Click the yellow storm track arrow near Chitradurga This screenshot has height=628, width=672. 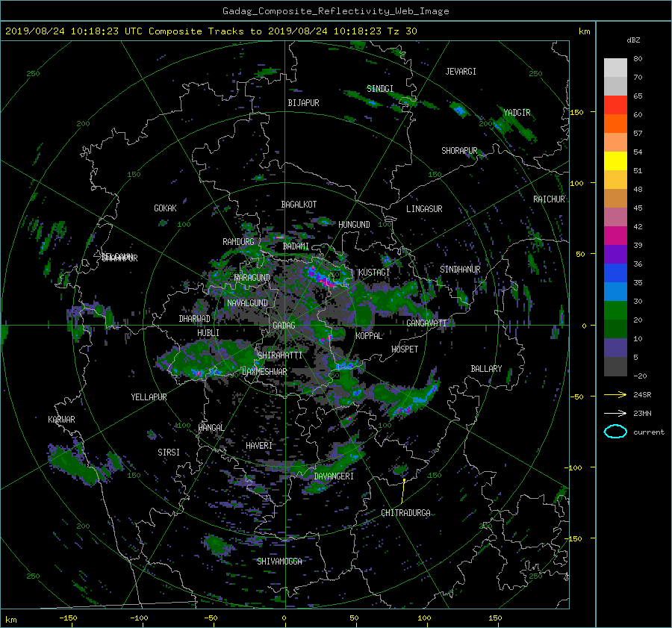pos(403,491)
